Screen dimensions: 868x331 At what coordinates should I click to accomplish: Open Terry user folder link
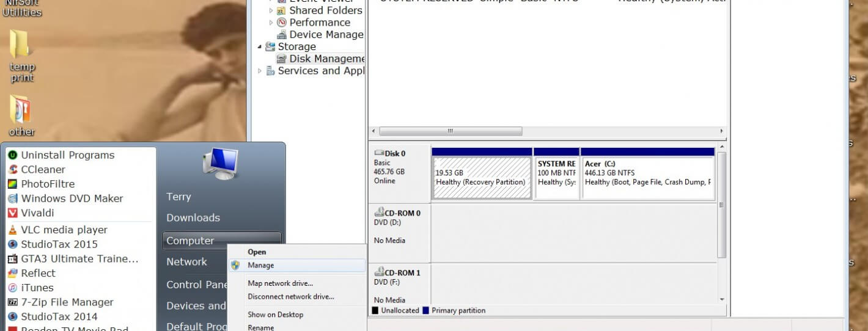tap(178, 197)
